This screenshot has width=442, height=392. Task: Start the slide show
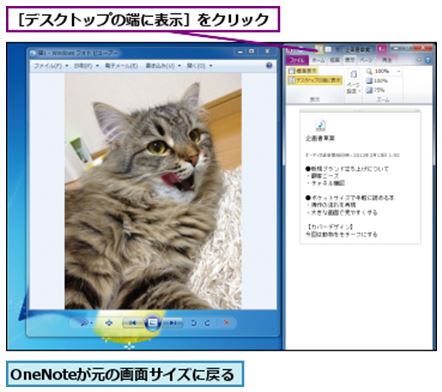[153, 323]
